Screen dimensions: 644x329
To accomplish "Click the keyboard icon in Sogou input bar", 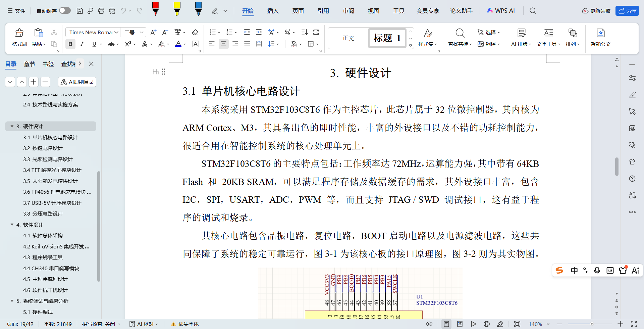I will 610,271.
